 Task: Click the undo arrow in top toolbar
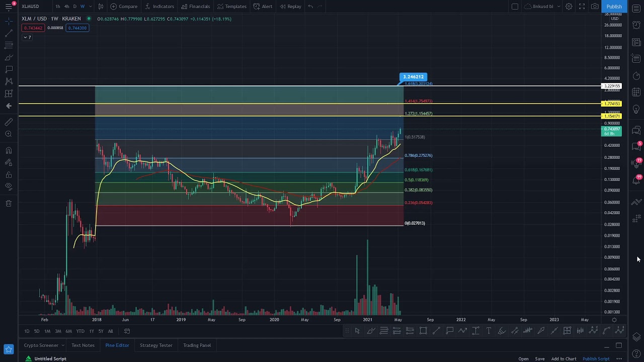(310, 7)
